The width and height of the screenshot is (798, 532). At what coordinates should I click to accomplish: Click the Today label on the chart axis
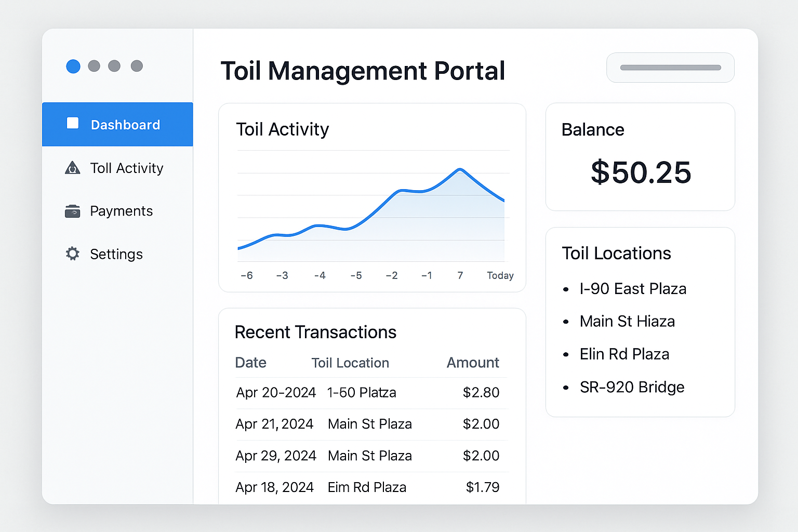tap(500, 275)
